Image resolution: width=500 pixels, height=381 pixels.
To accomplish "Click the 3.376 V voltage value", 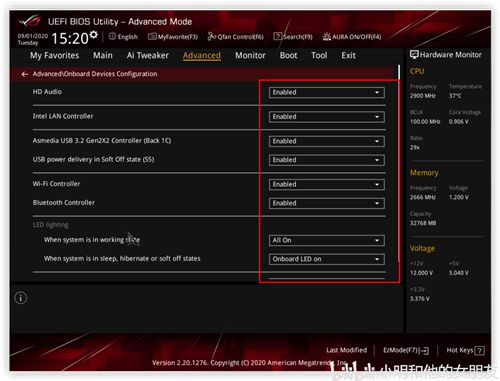I will [x=420, y=298].
